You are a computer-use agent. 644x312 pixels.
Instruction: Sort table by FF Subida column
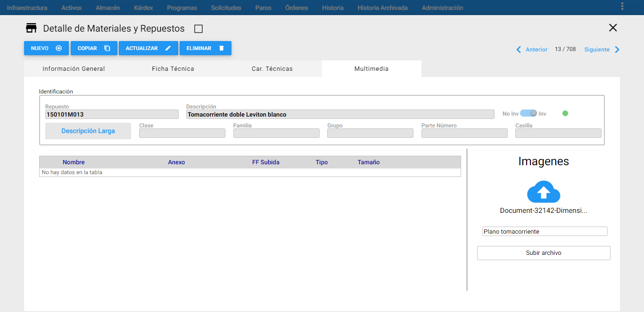[266, 162]
